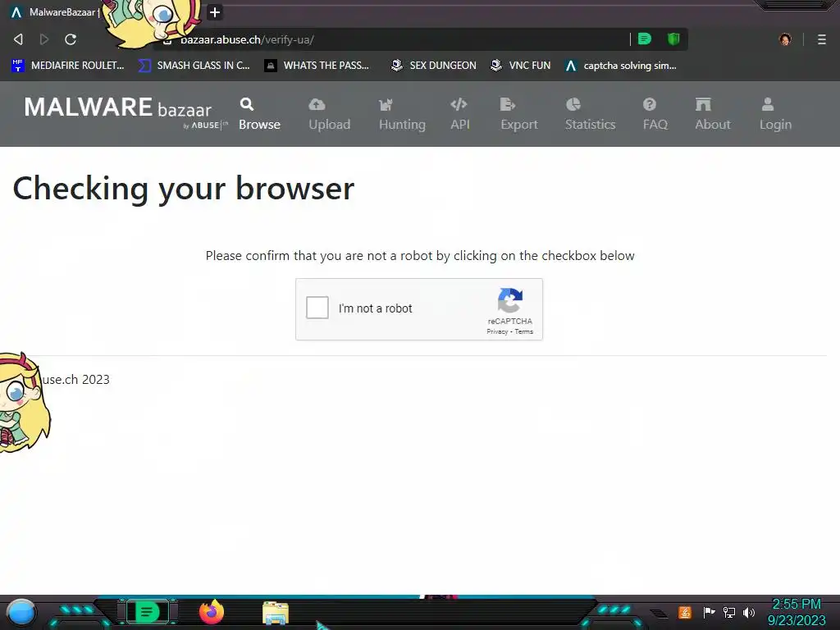840x630 pixels.
Task: Go back to previous page
Action: (x=18, y=39)
